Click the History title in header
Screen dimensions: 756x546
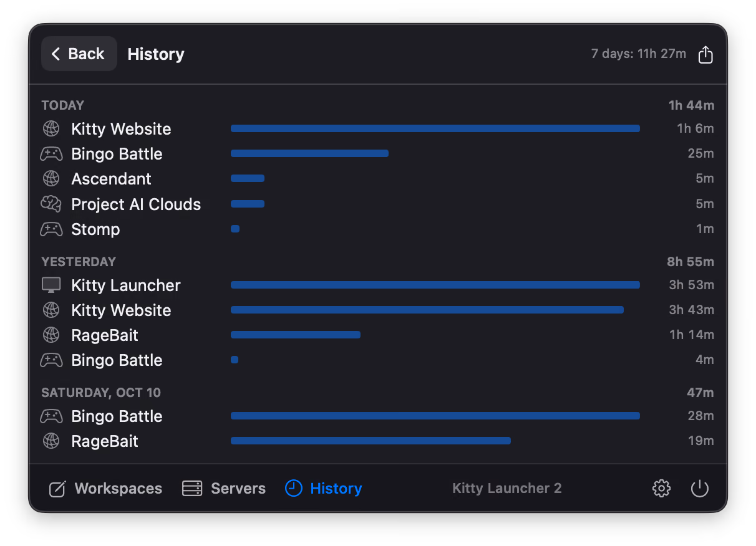(156, 54)
